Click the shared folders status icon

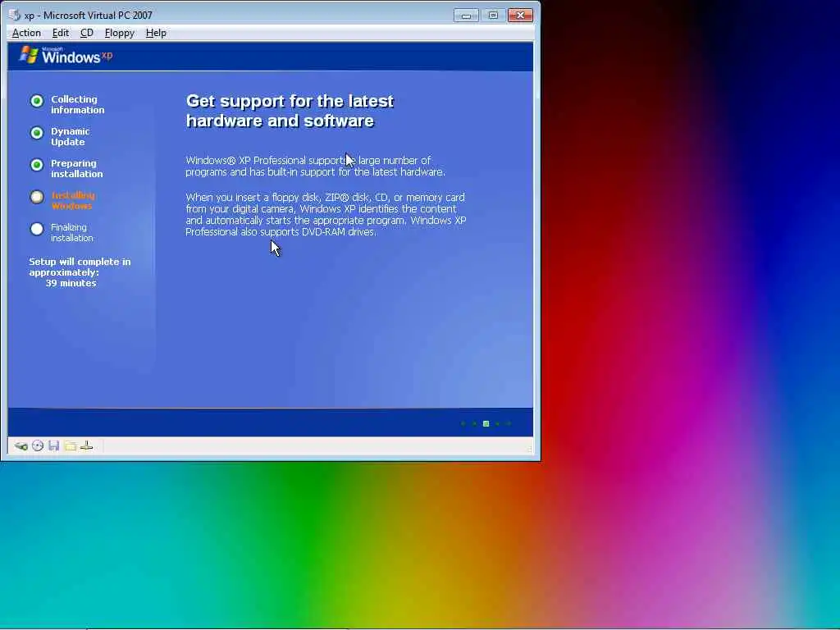tap(71, 445)
